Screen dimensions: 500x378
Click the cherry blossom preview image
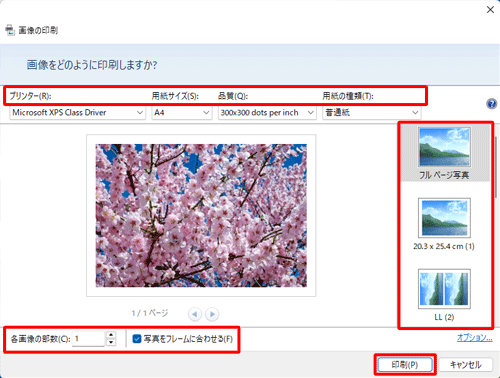(x=201, y=215)
